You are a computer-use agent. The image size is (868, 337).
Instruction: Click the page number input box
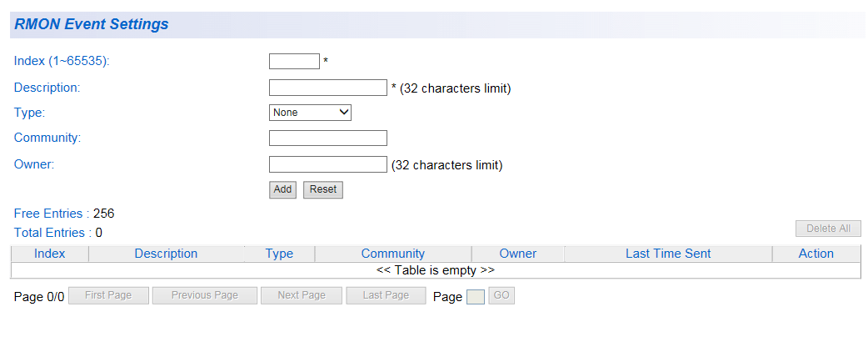[x=475, y=296]
